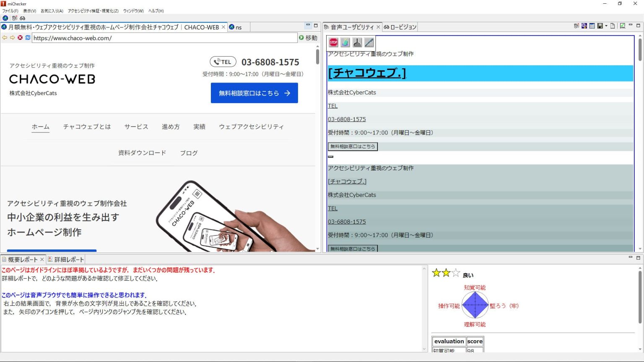Select the pen annotation icon
Viewport: 644px width, 362px height.
tap(369, 42)
